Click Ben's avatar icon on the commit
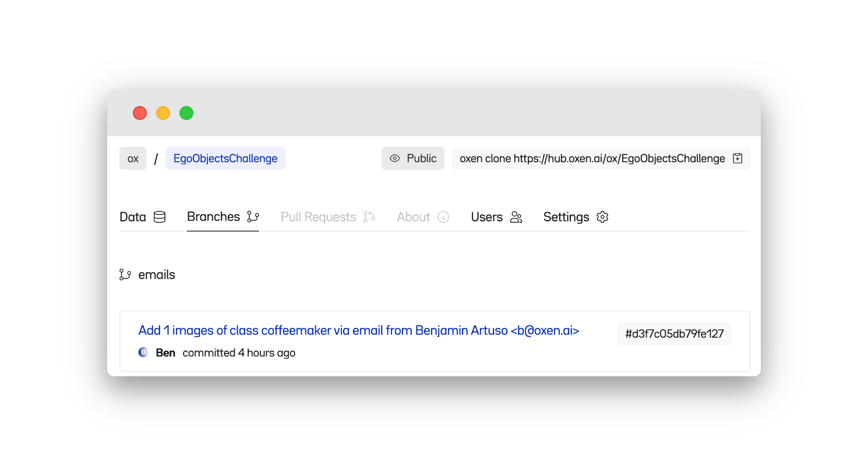Viewport: 868px width, 466px height. 143,352
